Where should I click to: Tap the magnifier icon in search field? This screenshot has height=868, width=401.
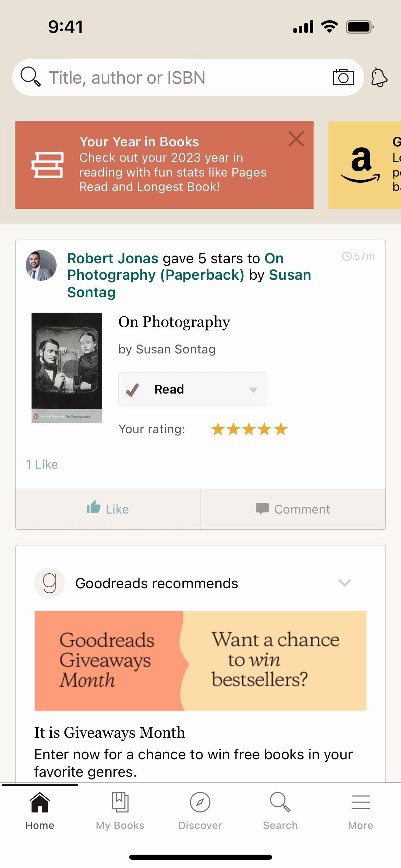coord(31,77)
